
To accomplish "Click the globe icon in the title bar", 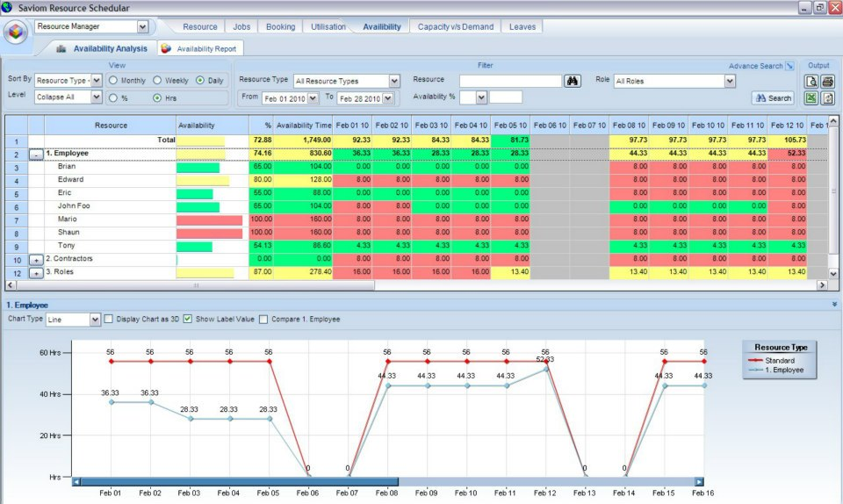I will click(x=6, y=7).
